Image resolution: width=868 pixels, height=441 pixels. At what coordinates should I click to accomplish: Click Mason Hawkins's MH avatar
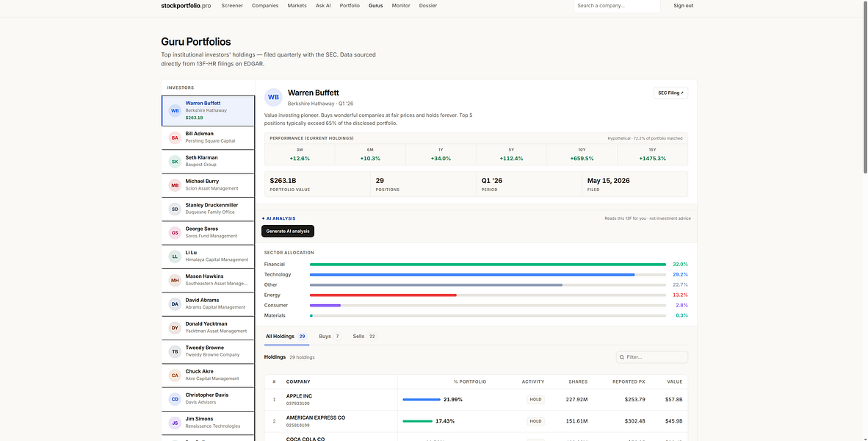[x=175, y=280]
